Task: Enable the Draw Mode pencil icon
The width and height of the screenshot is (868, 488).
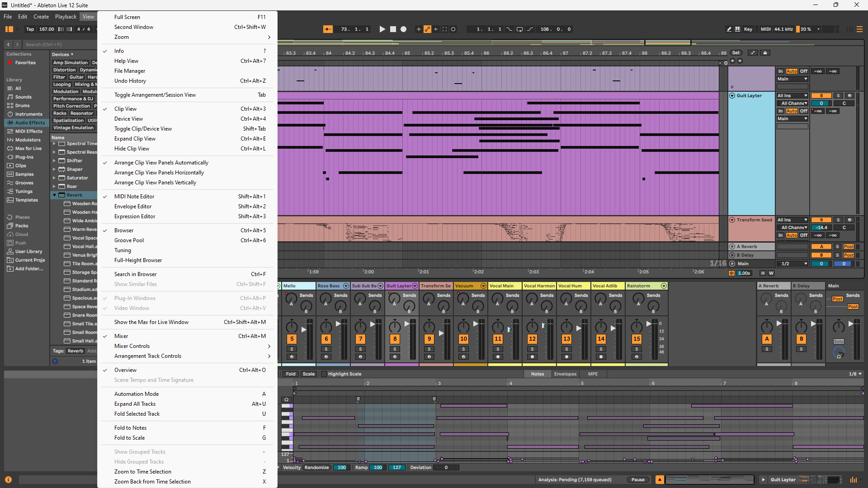Action: click(x=729, y=29)
